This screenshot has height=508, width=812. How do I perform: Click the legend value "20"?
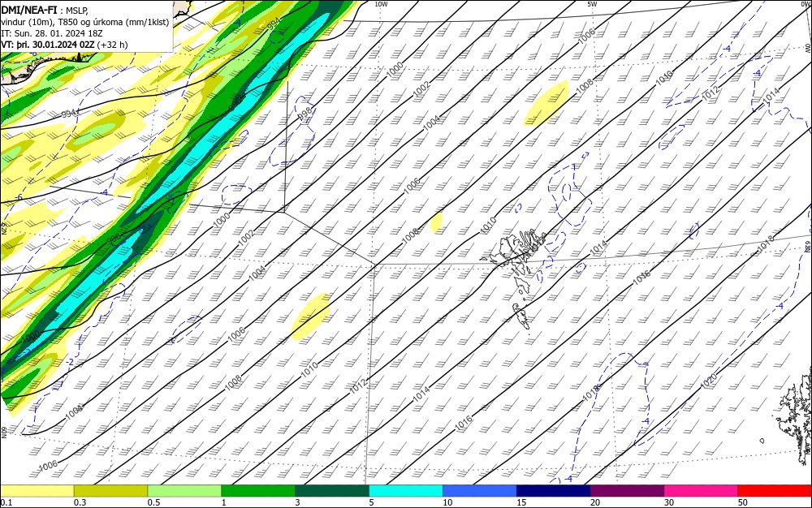pyautogui.click(x=595, y=502)
